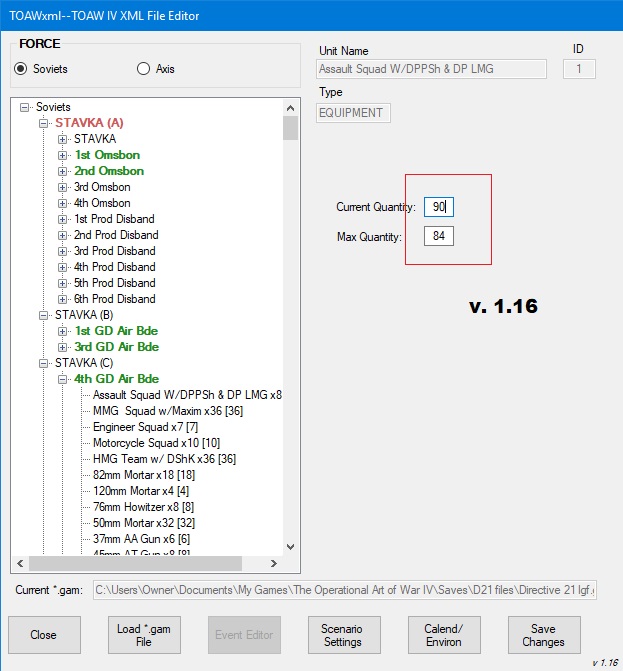This screenshot has width=623, height=671.
Task: Expand the 1st Omsbon unit
Action: point(62,155)
